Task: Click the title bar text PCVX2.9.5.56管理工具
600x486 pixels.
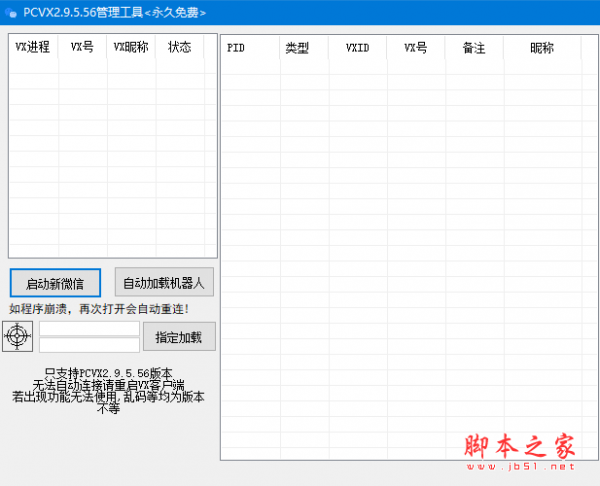Action: tap(83, 13)
